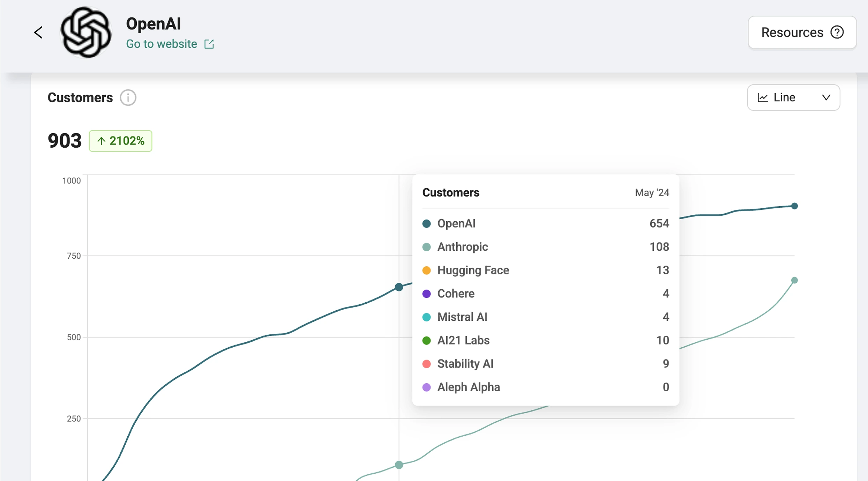868x481 pixels.
Task: Click the May '24 date in tooltip
Action: coord(652,193)
